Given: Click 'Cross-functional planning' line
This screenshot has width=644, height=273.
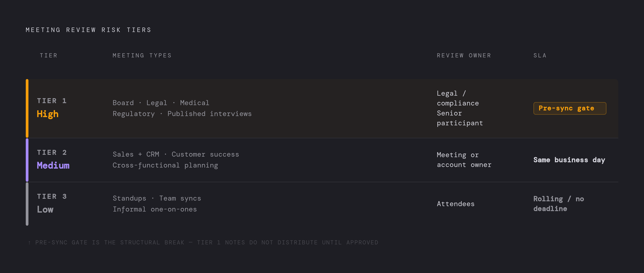Looking at the screenshot, I should click(x=165, y=165).
